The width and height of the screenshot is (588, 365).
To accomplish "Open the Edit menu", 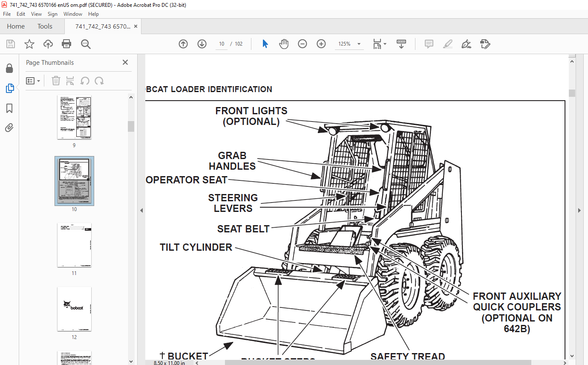I will point(21,14).
